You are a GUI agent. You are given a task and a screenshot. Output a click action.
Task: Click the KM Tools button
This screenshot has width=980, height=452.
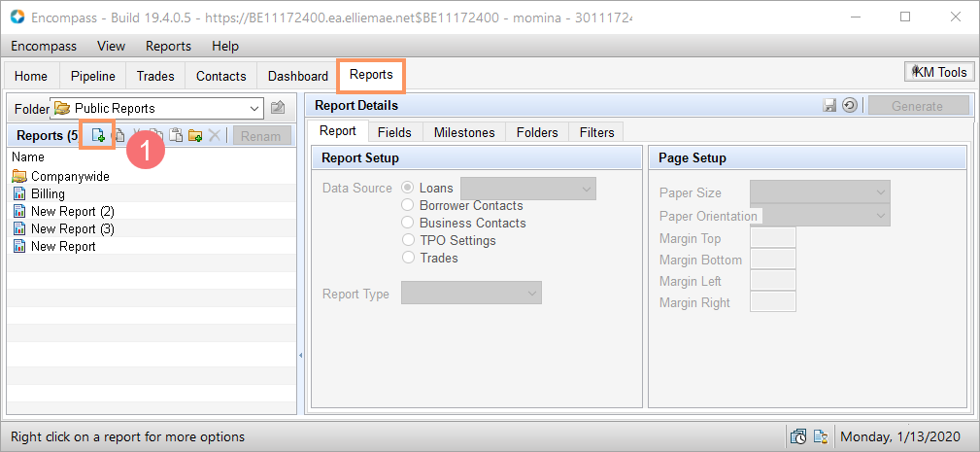(x=939, y=73)
